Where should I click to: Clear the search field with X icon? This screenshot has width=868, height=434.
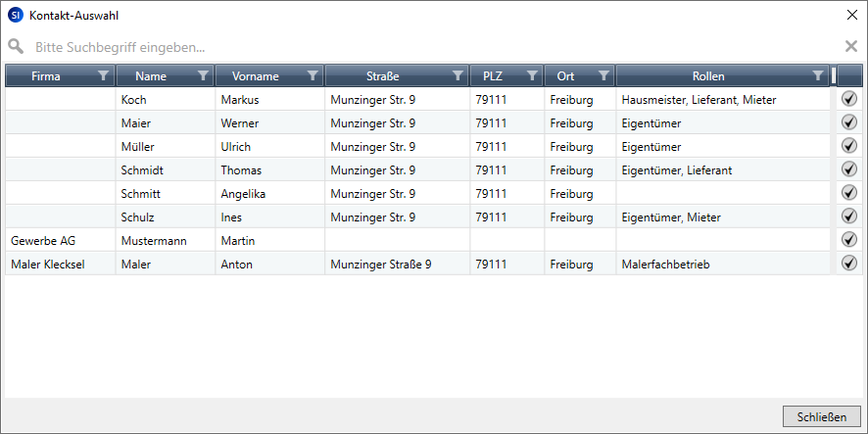pos(851,46)
